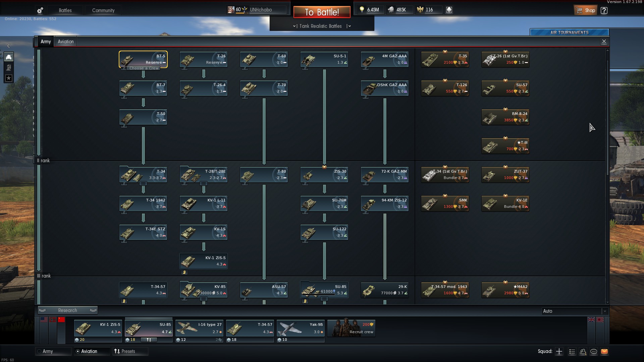Select the KV-1 L-11 tank card
The height and width of the screenshot is (362, 644).
click(204, 203)
